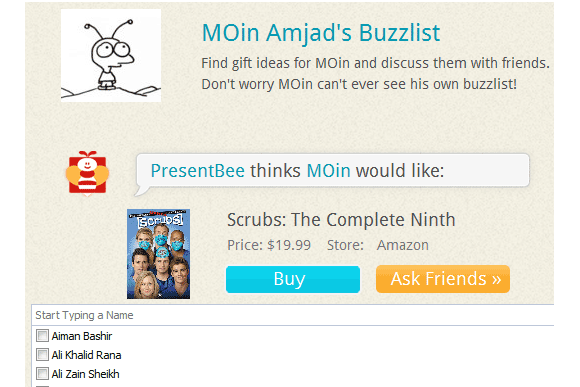Open the Scrubs DVD cover thumbnail
Image resolution: width=580 pixels, height=387 pixels.
[x=158, y=254]
